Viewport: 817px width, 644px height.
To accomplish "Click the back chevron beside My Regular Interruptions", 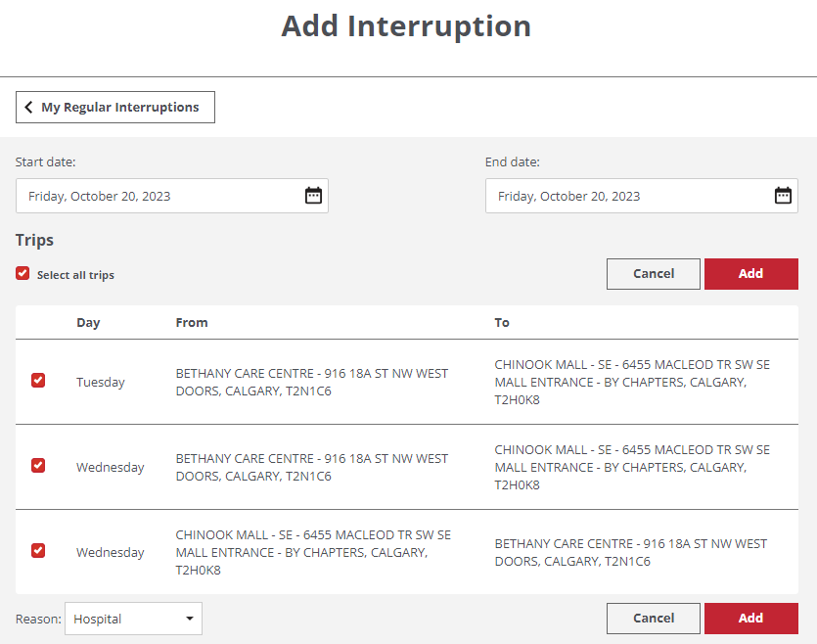I will pos(30,107).
